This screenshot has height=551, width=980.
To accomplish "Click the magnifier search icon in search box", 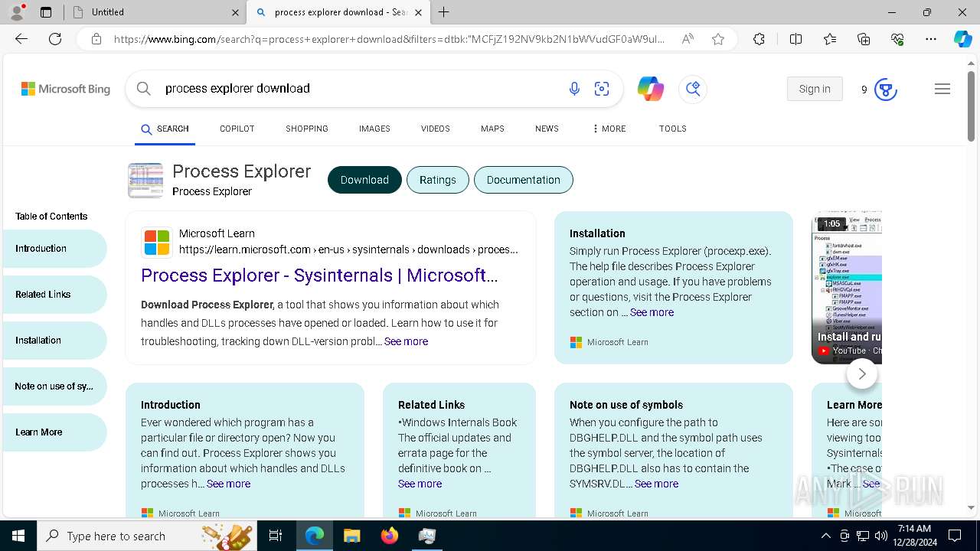I will click(144, 89).
